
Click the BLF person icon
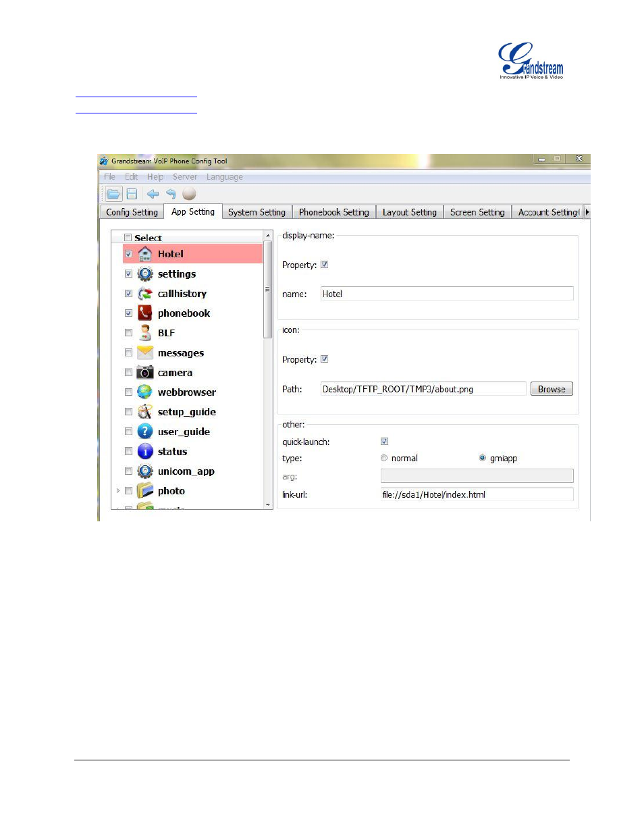click(145, 332)
